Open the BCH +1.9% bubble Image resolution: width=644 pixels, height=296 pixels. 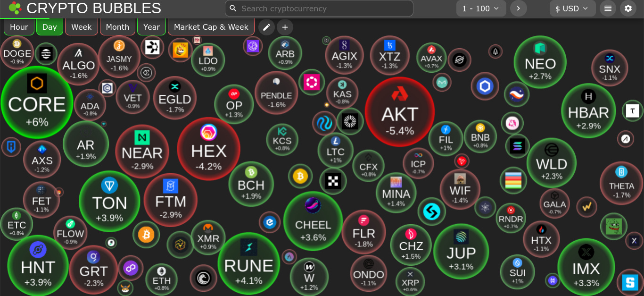(251, 184)
